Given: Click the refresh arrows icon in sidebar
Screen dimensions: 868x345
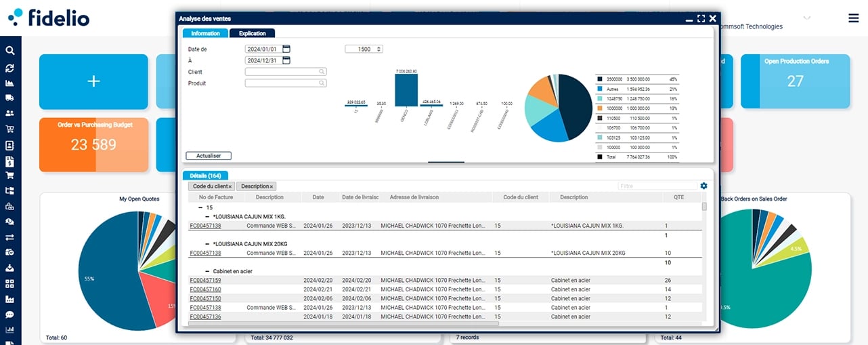Looking at the screenshot, I should [10, 68].
